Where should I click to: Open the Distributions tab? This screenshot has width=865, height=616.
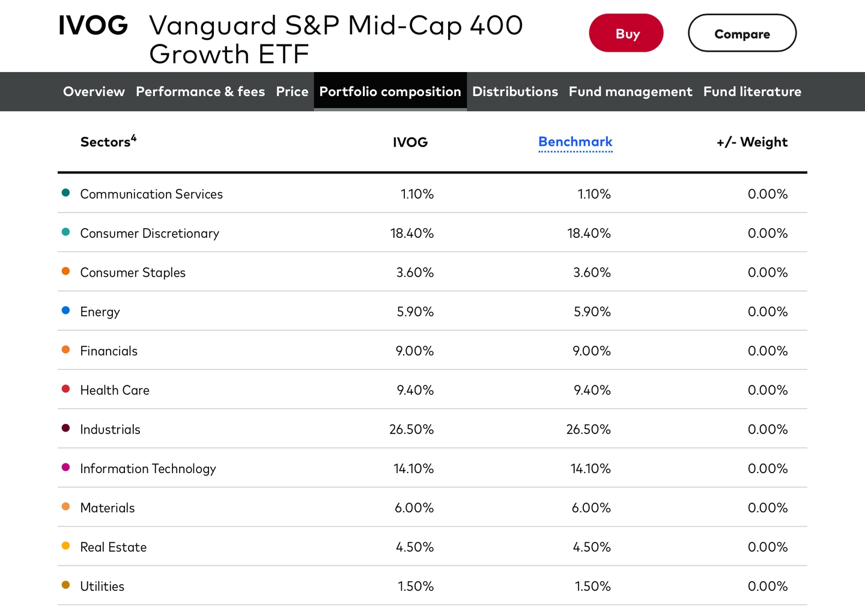[515, 91]
